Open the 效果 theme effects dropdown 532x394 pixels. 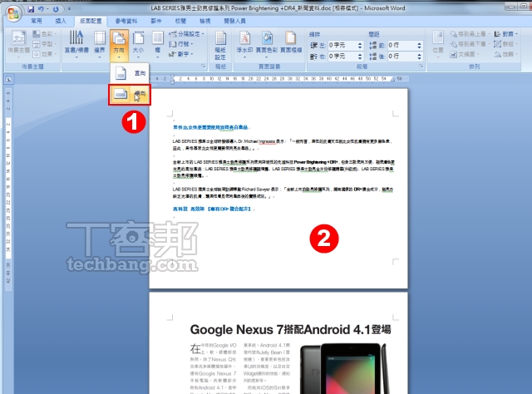pos(44,54)
